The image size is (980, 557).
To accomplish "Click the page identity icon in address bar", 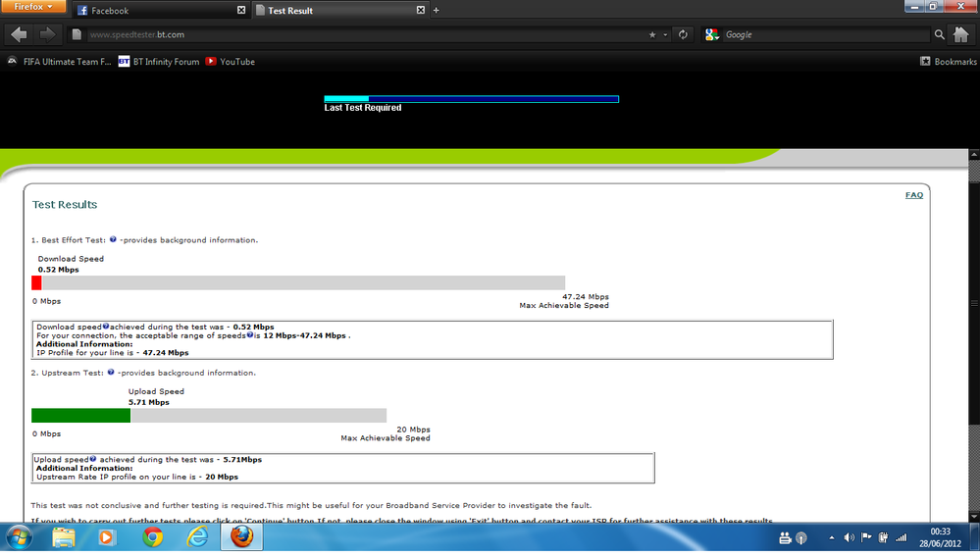I will [77, 34].
